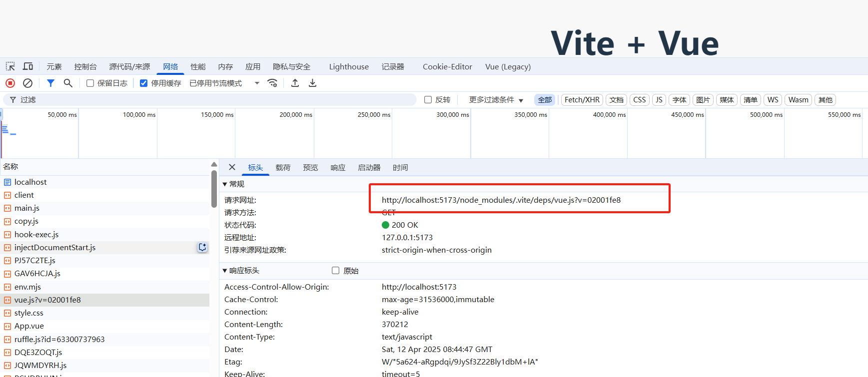Filter requests by 文档 documents

[617, 100]
